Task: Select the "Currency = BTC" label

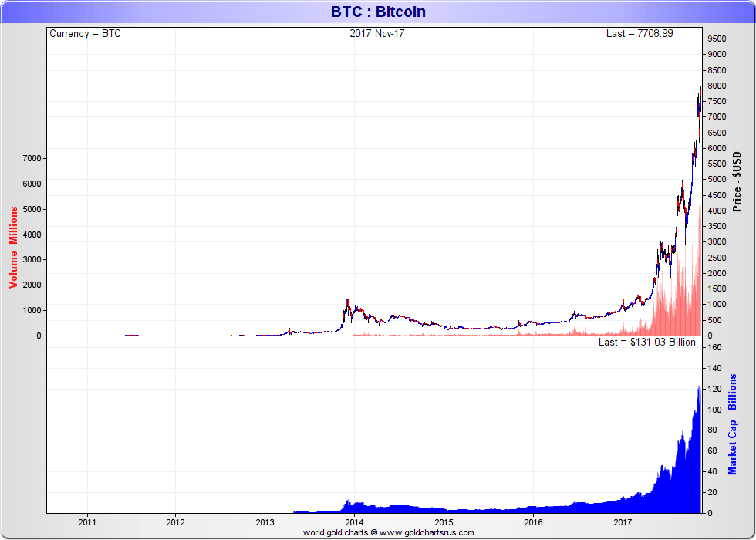Action: click(86, 34)
